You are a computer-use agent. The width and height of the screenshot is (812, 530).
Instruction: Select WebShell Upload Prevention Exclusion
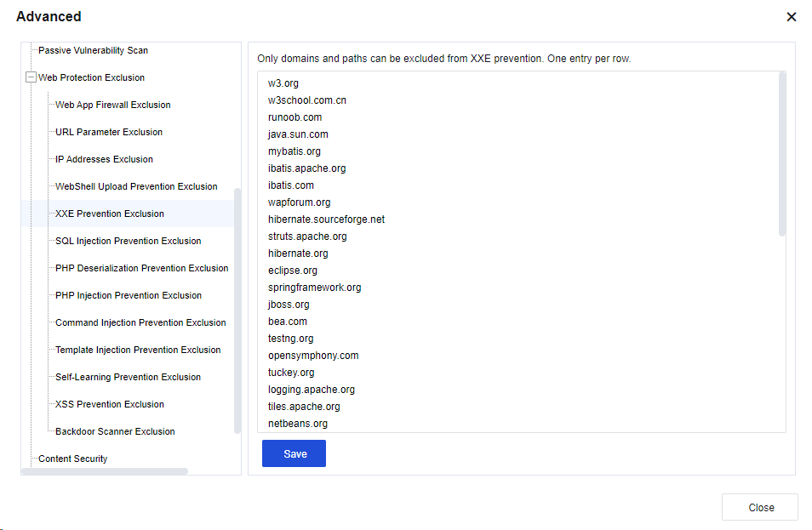pos(136,186)
